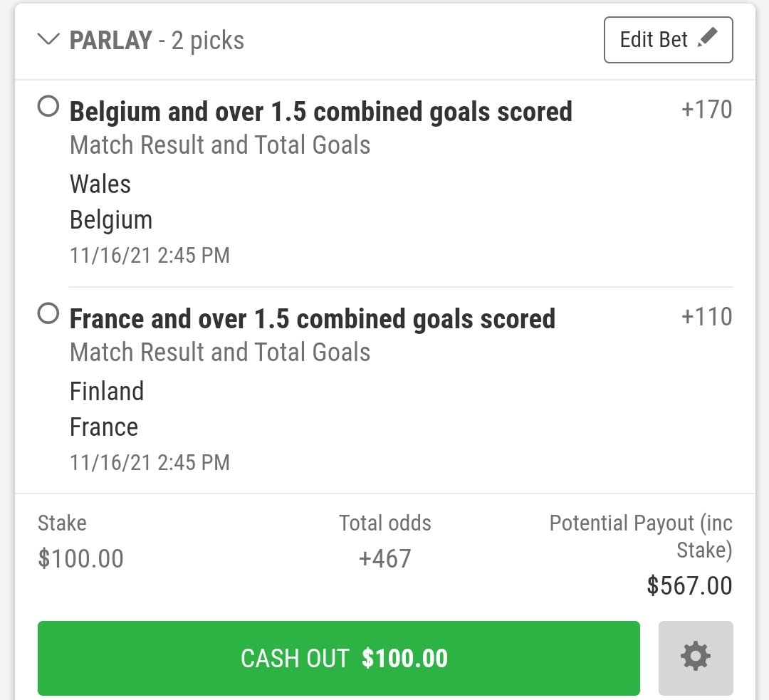Select the Wales team name
The image size is (769, 700).
pos(100,184)
